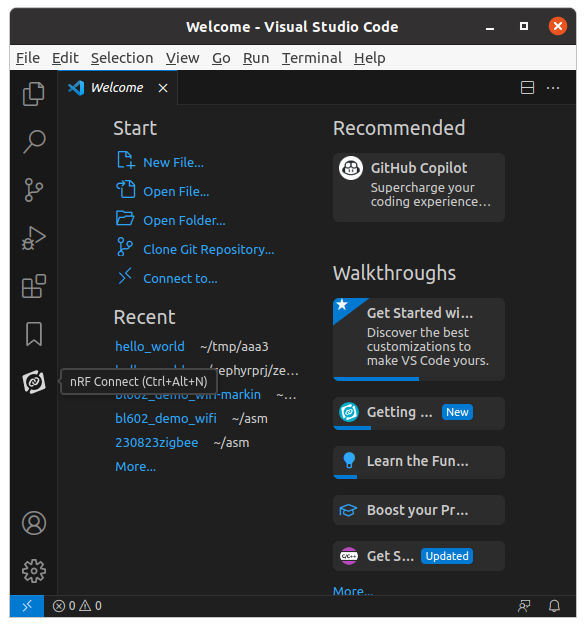The height and width of the screenshot is (627, 586).
Task: Open recent hello_world in ~/tmp/aaa3
Action: click(x=150, y=346)
